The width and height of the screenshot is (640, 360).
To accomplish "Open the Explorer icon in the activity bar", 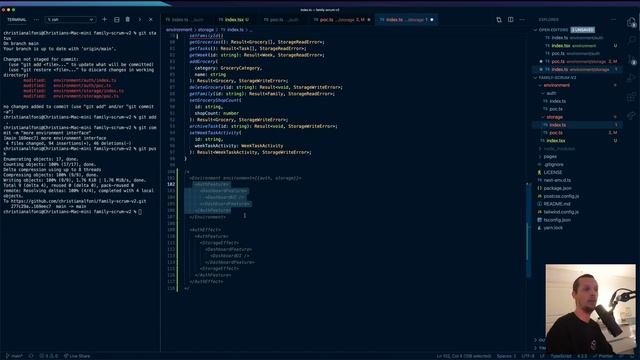I will tap(632, 22).
